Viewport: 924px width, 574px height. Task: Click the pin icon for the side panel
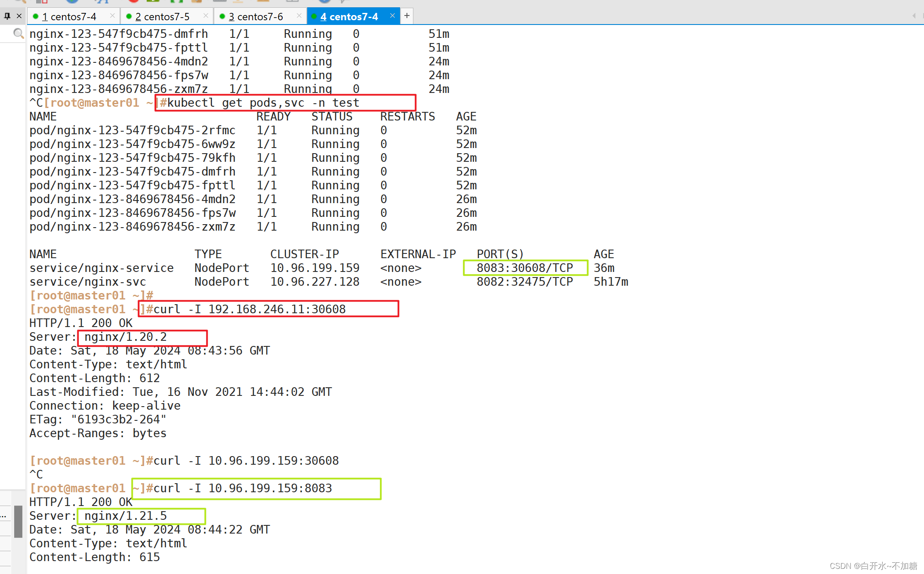[x=7, y=16]
